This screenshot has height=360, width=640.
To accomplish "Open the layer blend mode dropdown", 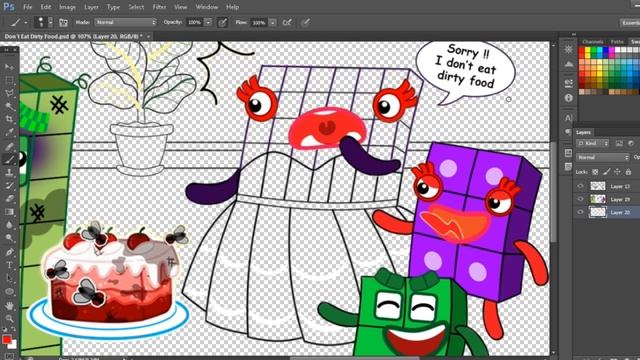I will pos(603,157).
